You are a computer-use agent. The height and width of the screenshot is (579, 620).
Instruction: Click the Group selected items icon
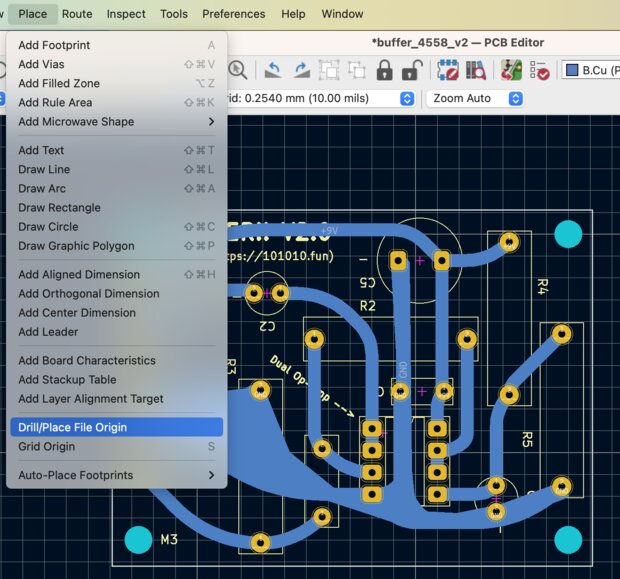click(x=329, y=70)
